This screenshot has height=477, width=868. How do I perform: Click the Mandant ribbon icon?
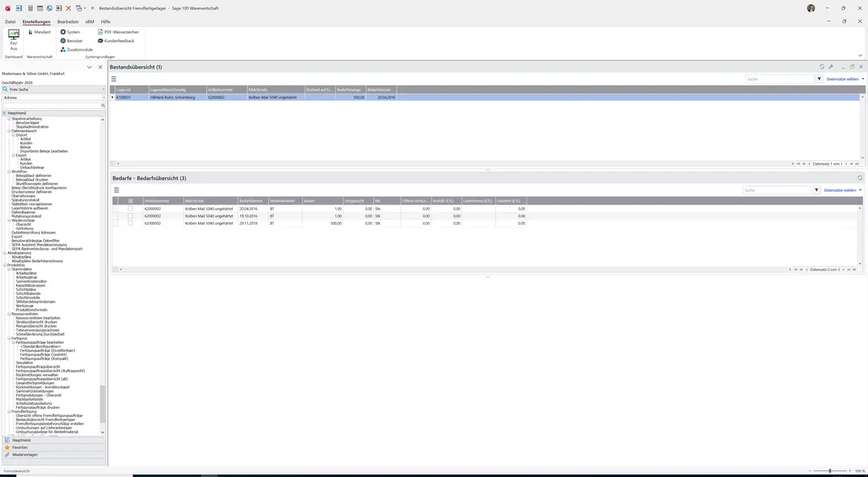(39, 33)
